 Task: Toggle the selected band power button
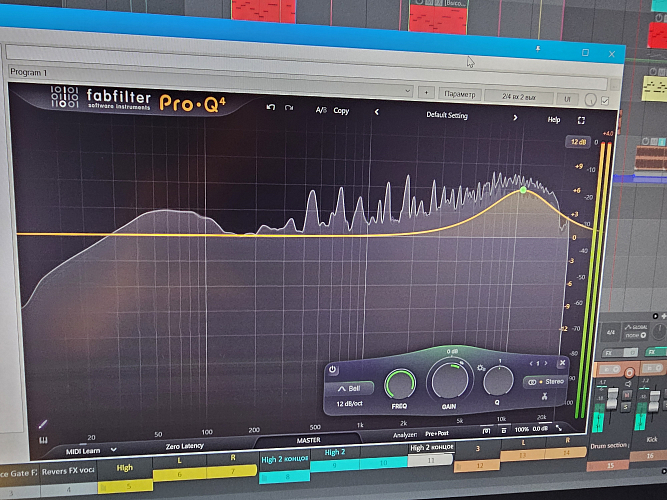[333, 369]
